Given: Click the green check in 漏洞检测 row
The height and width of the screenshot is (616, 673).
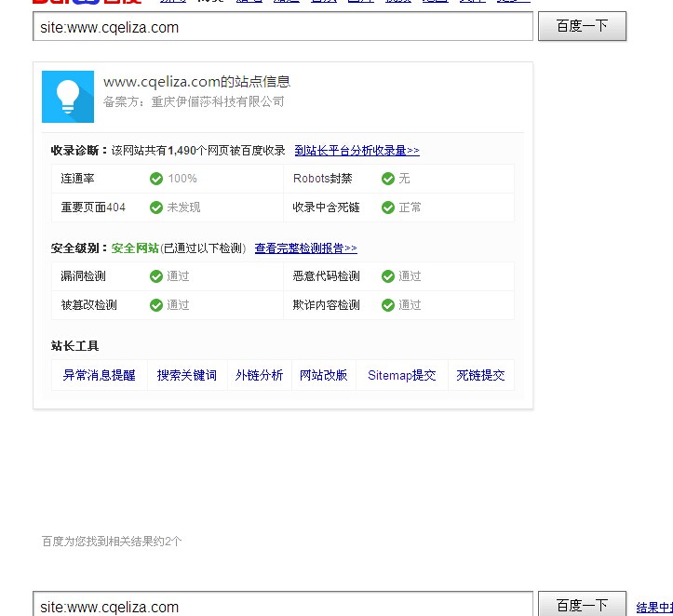Looking at the screenshot, I should [156, 276].
